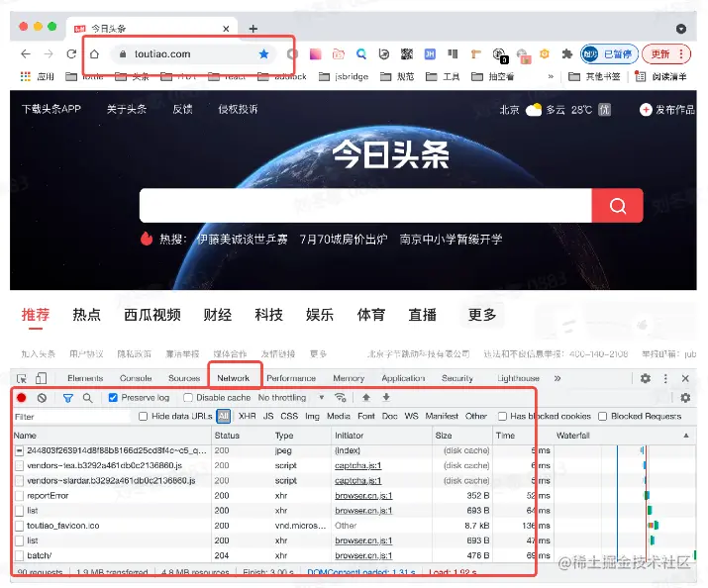Click the network Filter text field
708x588 pixels.
click(72, 417)
